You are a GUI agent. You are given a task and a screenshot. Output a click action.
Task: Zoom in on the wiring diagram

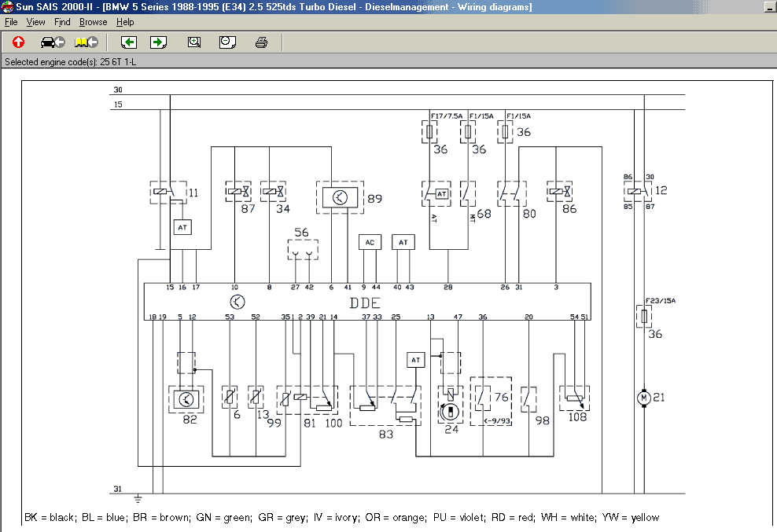(x=194, y=42)
